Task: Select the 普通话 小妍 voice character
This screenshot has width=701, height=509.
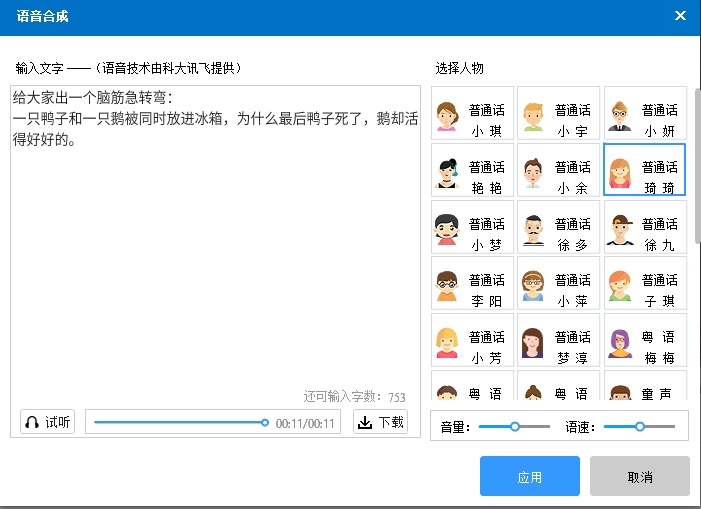Action: click(x=645, y=114)
